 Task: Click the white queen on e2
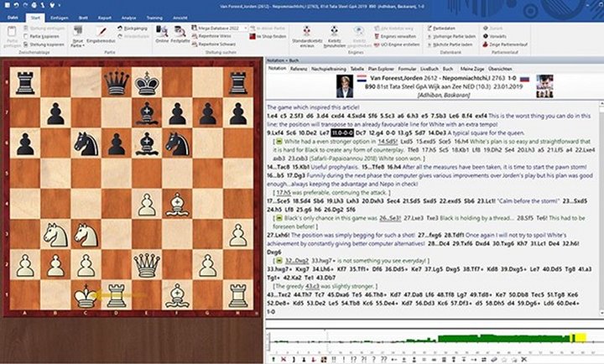point(147,265)
